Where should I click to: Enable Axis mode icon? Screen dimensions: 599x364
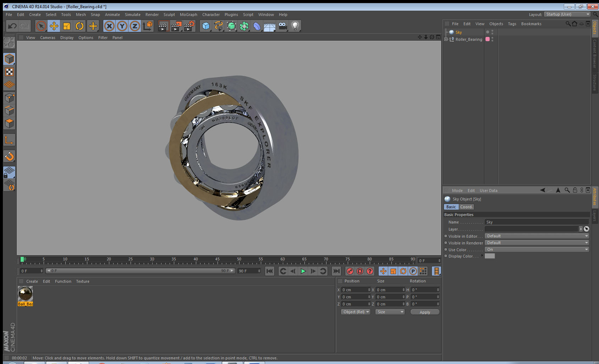point(9,140)
